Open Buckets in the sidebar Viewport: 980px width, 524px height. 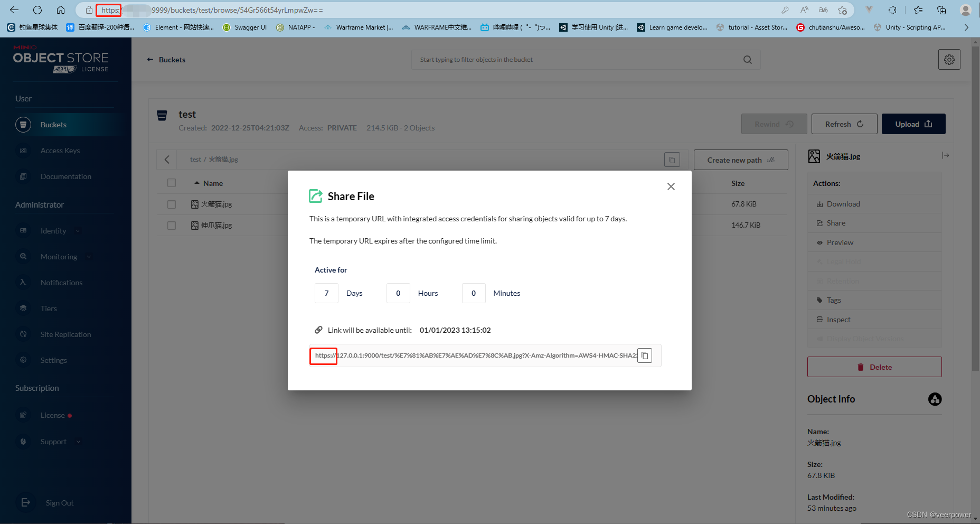pos(64,125)
